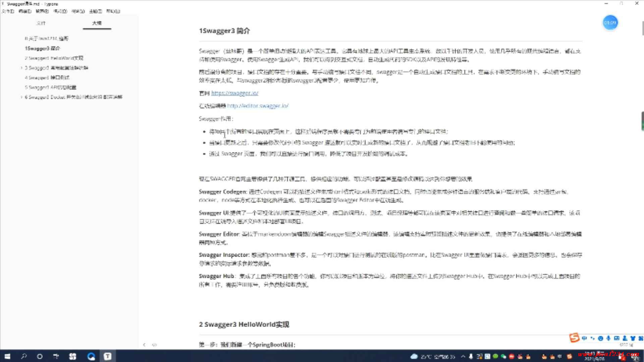644x362 pixels.
Task: Jump to outline entry 0 关于 java1234
Action: pyautogui.click(x=46, y=39)
